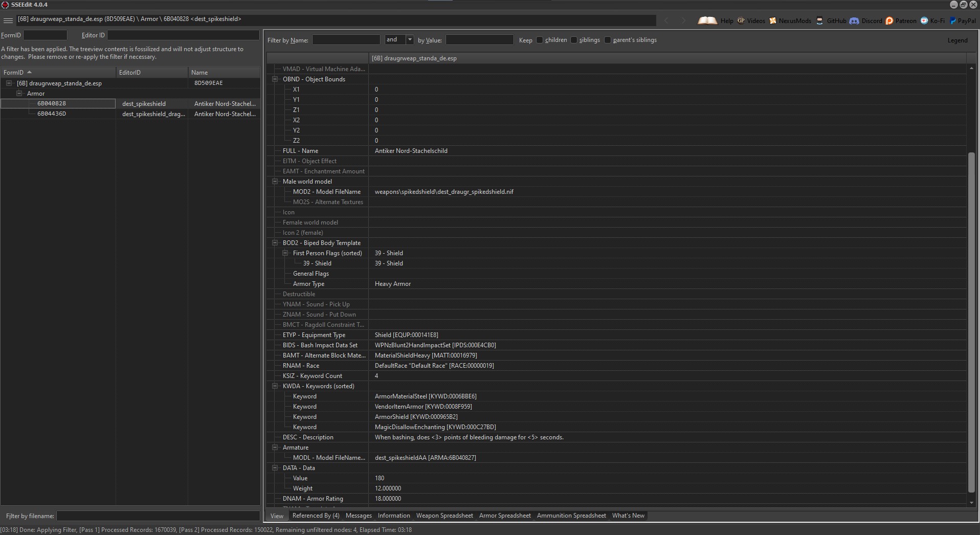
Task: Open the PayPal donation icon
Action: [953, 20]
